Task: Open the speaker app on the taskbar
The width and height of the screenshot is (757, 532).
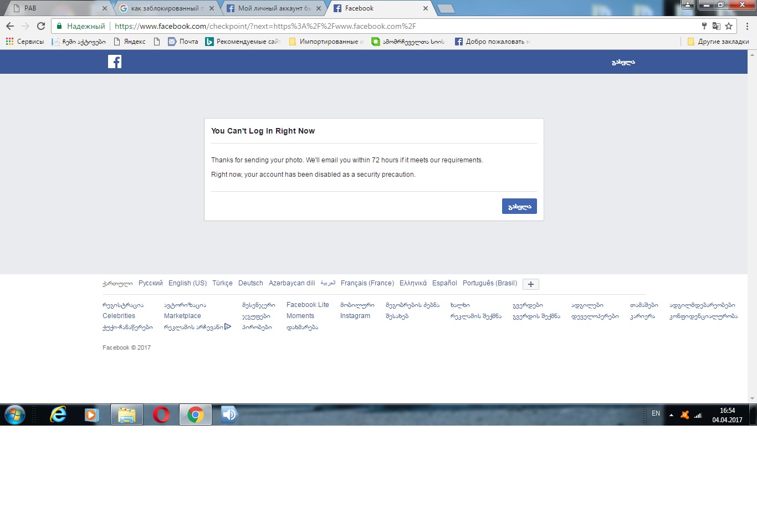Action: coord(229,415)
